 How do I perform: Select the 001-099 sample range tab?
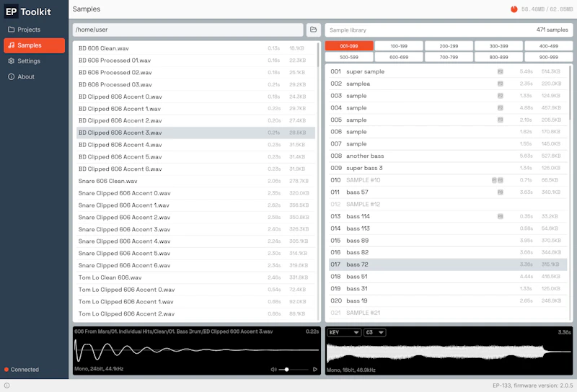click(349, 46)
